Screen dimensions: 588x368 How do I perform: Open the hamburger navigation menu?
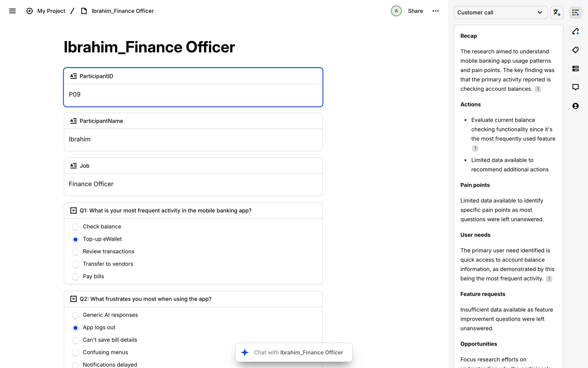(12, 11)
